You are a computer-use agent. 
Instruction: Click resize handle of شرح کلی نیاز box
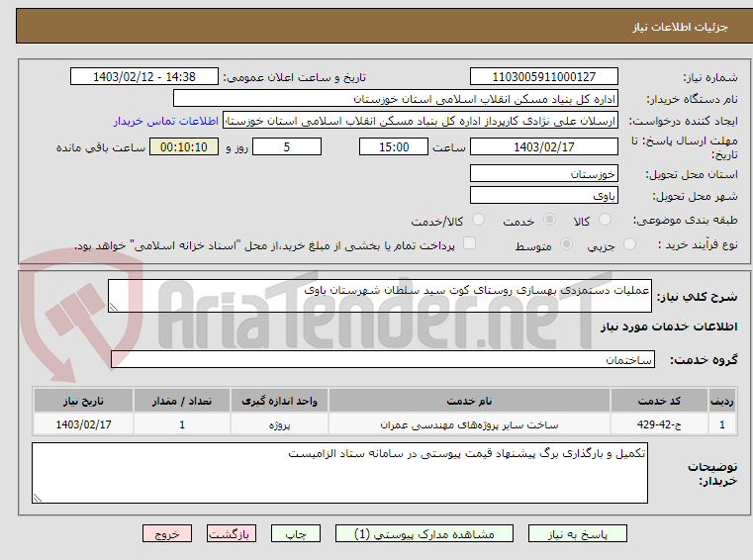click(114, 307)
